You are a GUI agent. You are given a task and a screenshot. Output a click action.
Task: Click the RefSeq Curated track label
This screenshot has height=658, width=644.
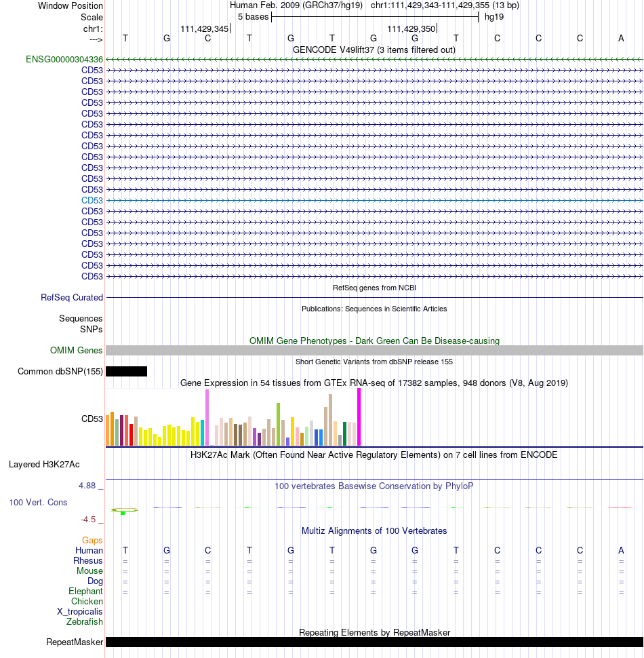tap(72, 297)
